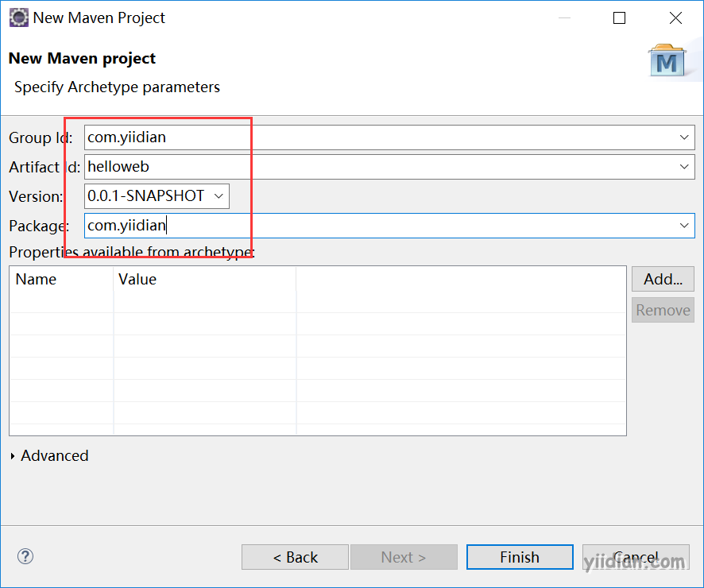Image resolution: width=704 pixels, height=588 pixels.
Task: Click the Group Id text field
Action: [389, 137]
